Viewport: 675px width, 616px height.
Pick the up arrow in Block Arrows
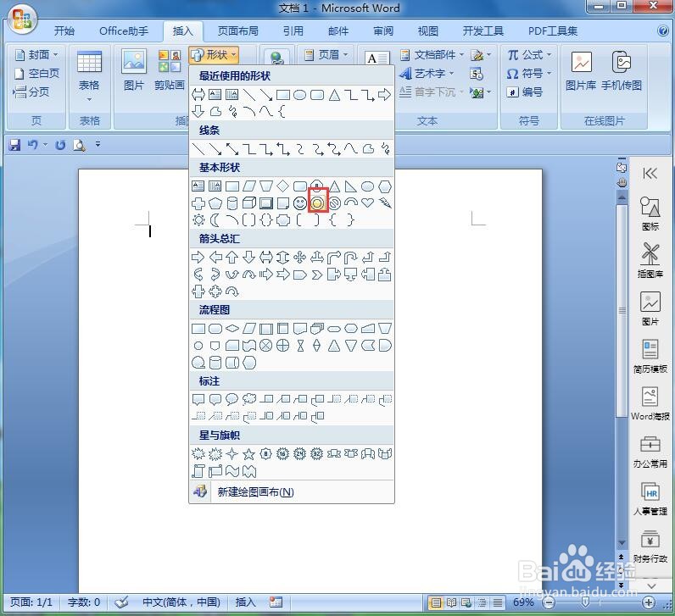(232, 258)
